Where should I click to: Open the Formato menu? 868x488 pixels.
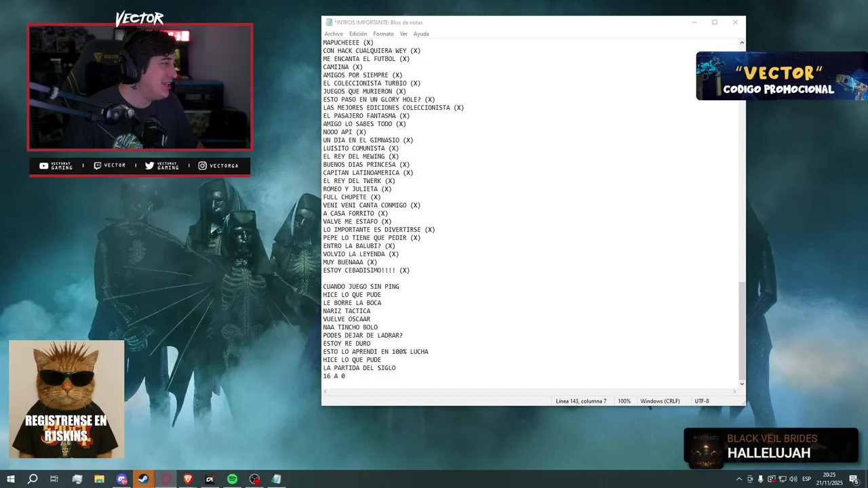coord(383,34)
